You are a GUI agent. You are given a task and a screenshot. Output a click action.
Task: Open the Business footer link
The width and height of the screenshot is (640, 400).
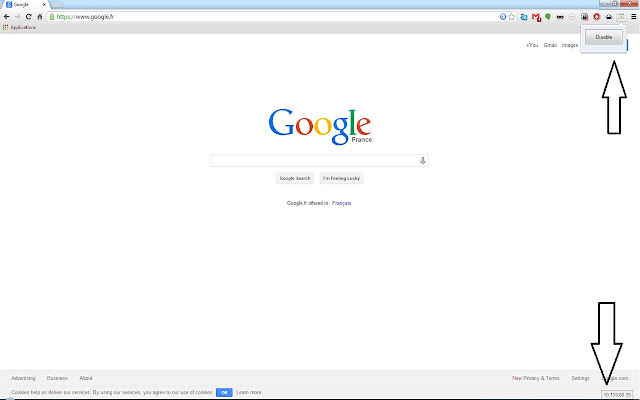tap(57, 378)
